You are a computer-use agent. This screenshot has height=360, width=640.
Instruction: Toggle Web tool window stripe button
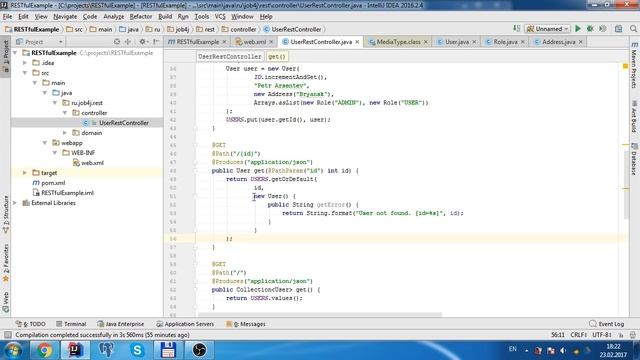(x=6, y=302)
